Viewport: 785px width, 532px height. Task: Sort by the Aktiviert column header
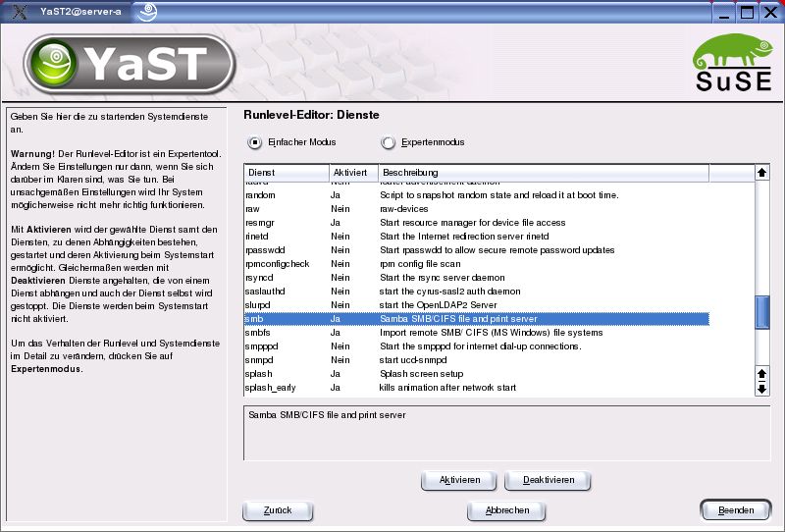[x=353, y=173]
